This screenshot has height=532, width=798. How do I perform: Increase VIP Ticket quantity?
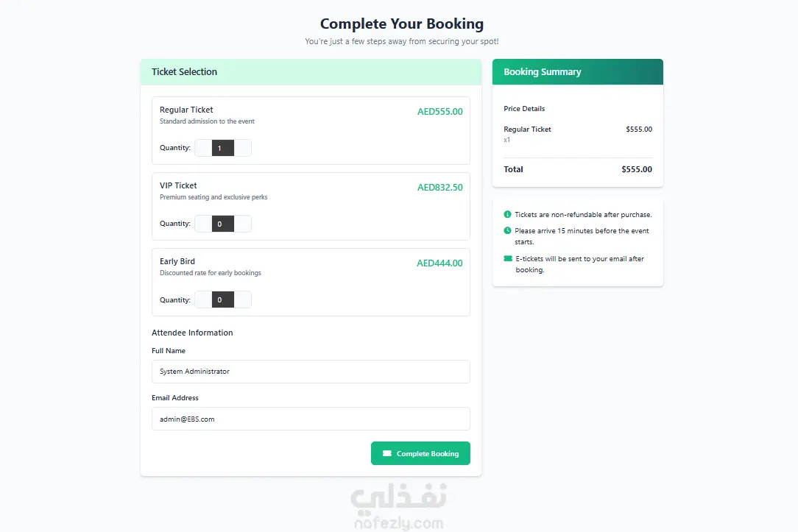(x=243, y=224)
